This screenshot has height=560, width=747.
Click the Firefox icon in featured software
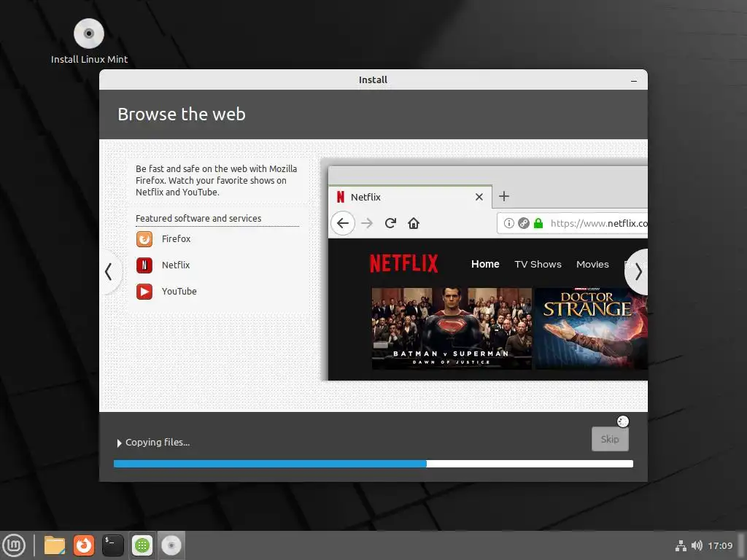pyautogui.click(x=144, y=238)
